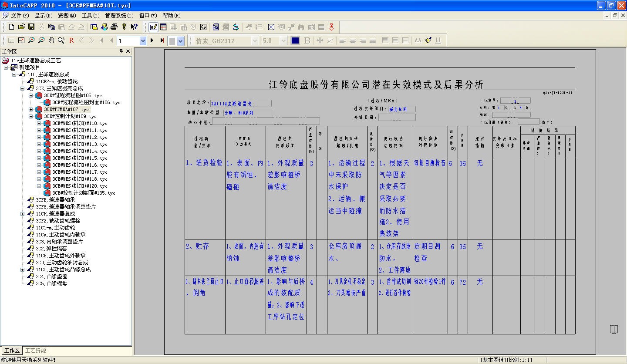627x364 pixels.
Task: Open a file using the yellow folder icon
Action: [21, 27]
